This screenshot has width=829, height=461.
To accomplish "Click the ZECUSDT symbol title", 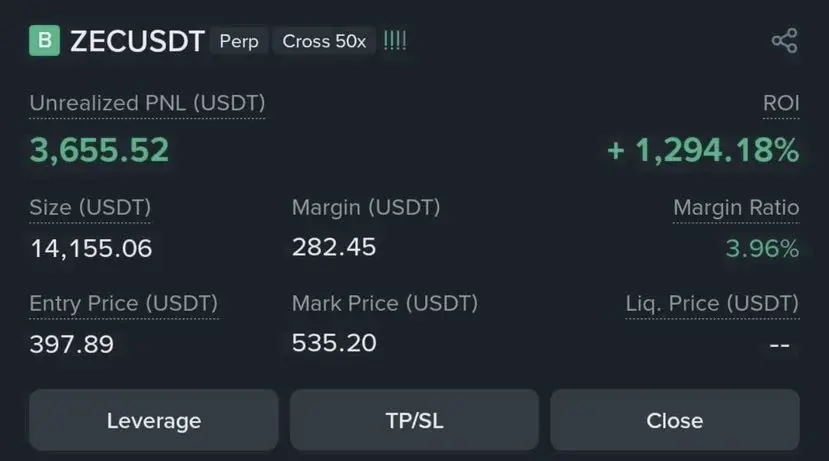I will tap(137, 41).
